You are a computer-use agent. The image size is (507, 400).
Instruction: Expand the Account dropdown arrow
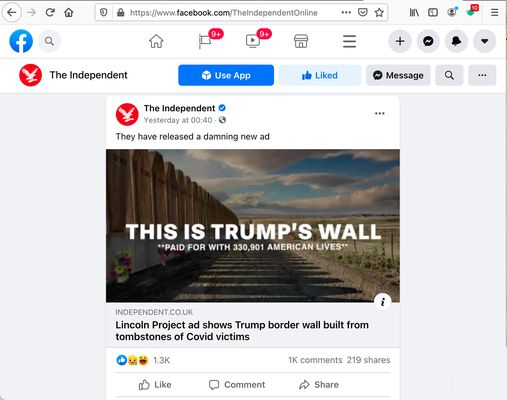tap(485, 41)
